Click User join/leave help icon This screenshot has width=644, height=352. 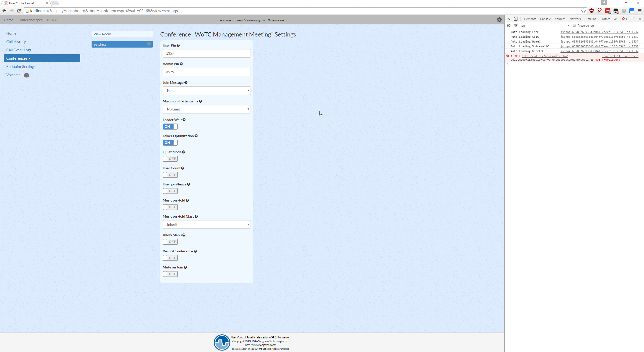tap(189, 184)
